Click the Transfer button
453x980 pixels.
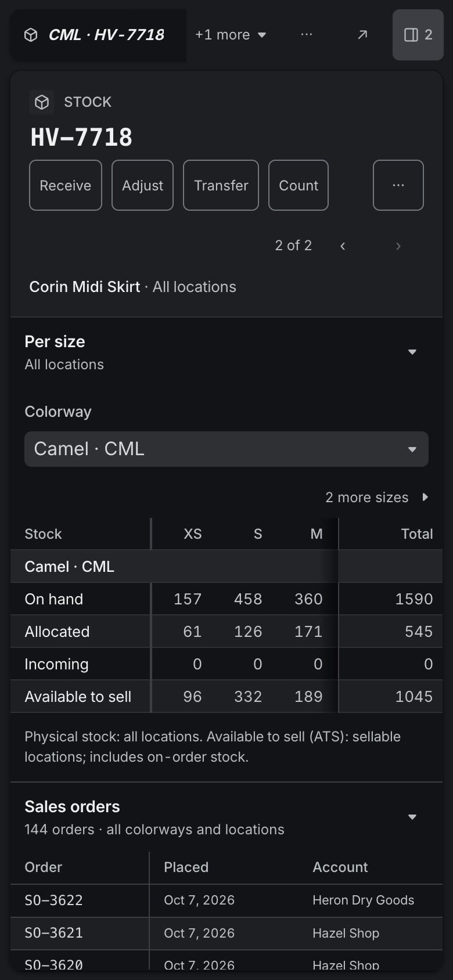point(221,185)
